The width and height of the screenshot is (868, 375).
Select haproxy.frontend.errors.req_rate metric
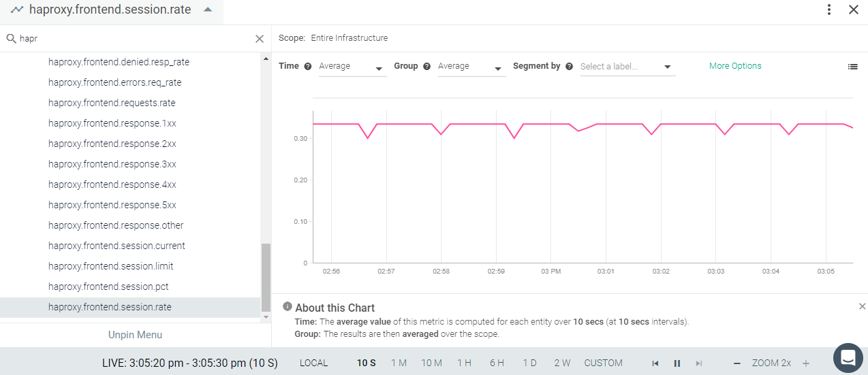114,82
